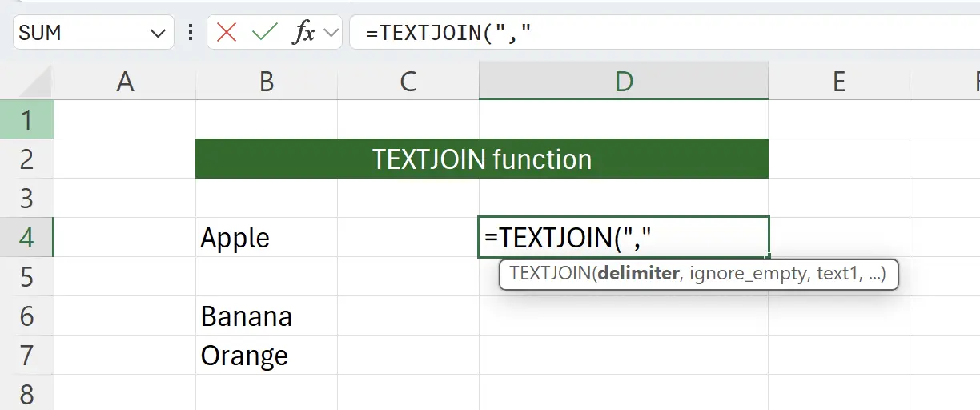Click the cell containing Banana
Image resolution: width=980 pixels, height=410 pixels.
click(267, 316)
